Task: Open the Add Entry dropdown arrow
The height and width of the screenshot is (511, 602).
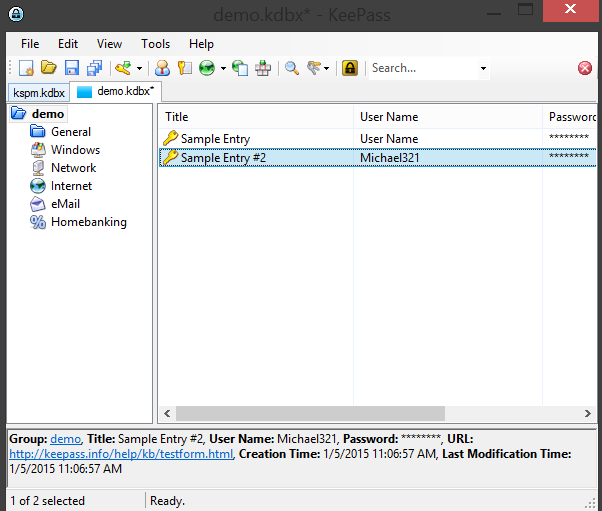Action: coord(139,69)
